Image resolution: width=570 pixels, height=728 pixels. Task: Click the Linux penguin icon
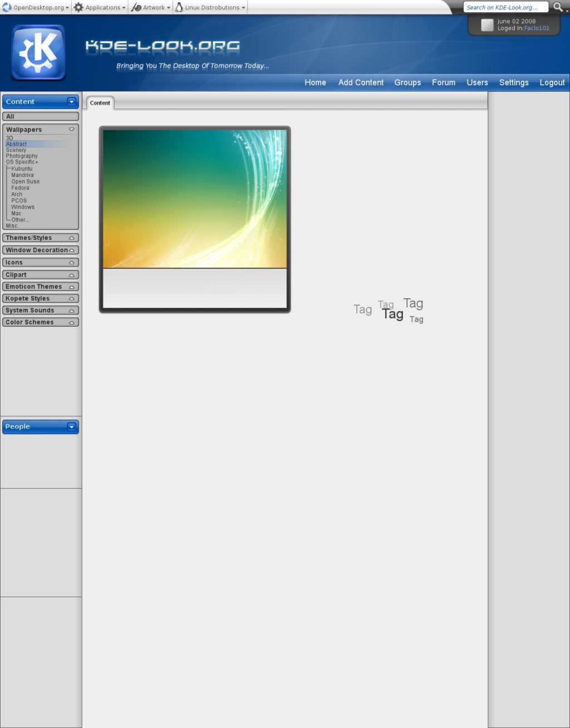click(179, 7)
